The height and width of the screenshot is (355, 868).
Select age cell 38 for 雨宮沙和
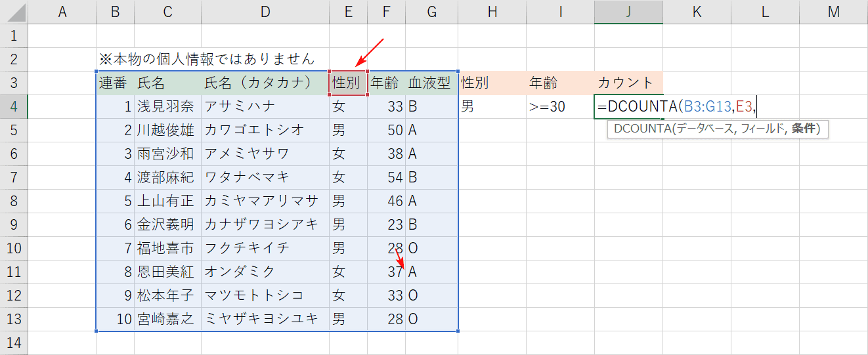pyautogui.click(x=386, y=154)
